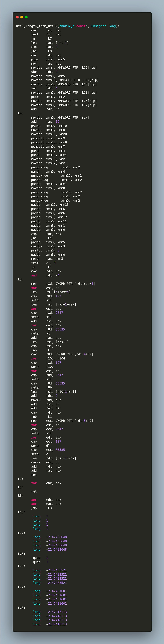Click 'mov ecx, DWORD PTR [rdi+8+r9]' line
Screen dimensions: 164x644
pyautogui.click(x=62, y=421)
